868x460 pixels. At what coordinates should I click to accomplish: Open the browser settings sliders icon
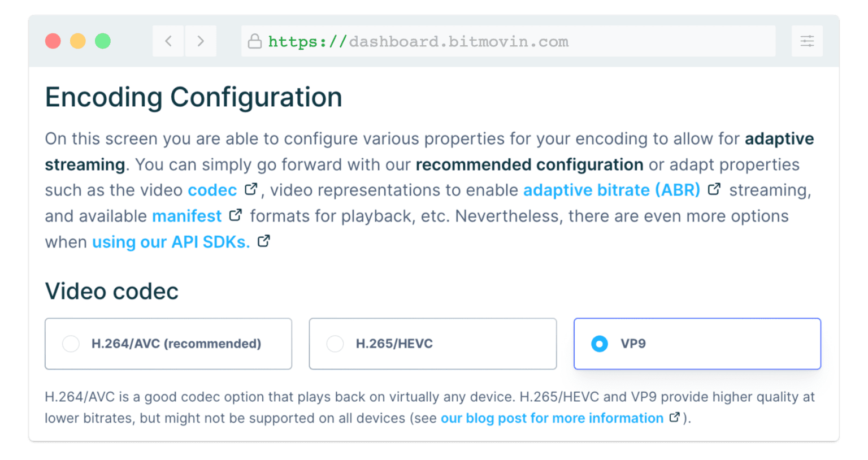807,41
